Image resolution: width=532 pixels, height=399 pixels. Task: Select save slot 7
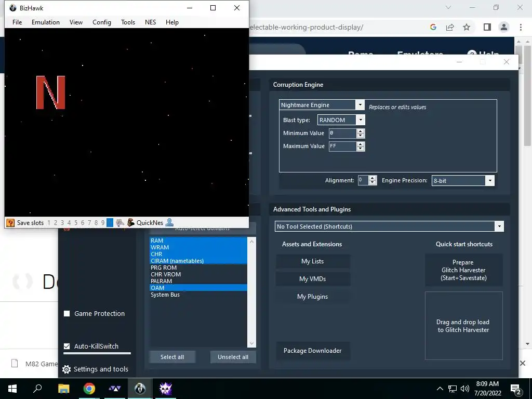(x=89, y=223)
